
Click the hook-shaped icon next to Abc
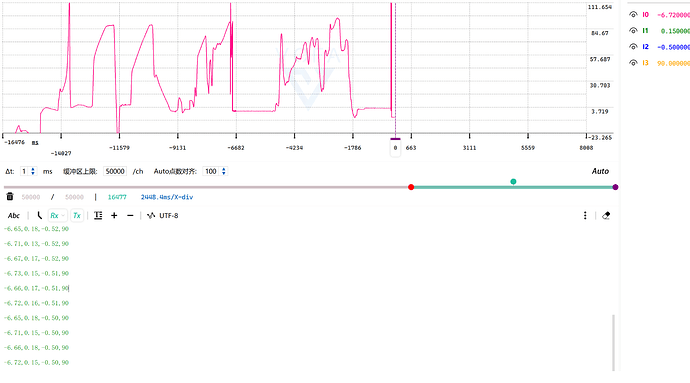39,215
